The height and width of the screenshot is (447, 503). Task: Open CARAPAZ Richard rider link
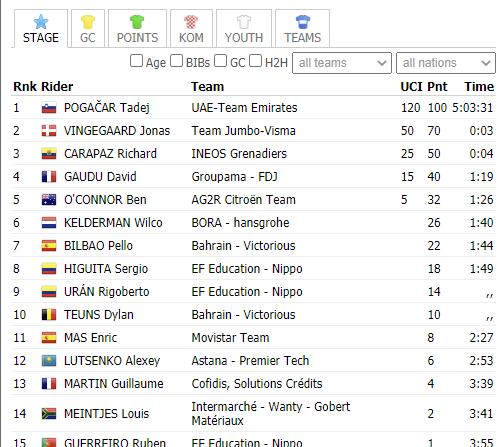(x=110, y=154)
